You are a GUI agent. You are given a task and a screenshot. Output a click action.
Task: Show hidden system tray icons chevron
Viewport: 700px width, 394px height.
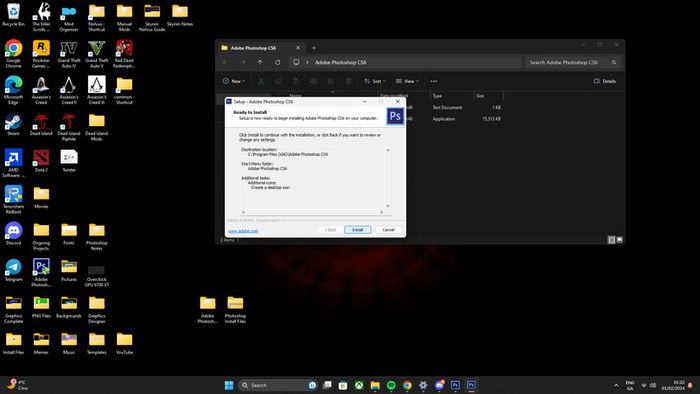coord(616,386)
